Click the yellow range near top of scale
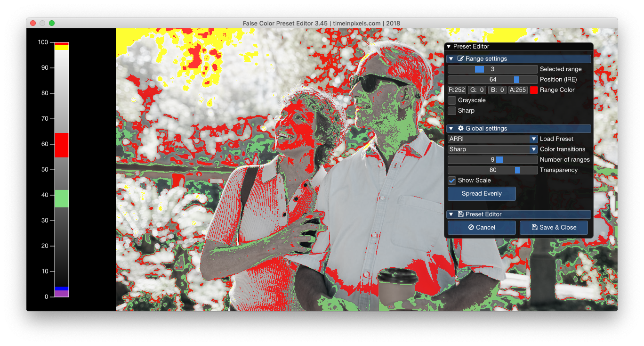The height and width of the screenshot is (346, 644). 62,47
